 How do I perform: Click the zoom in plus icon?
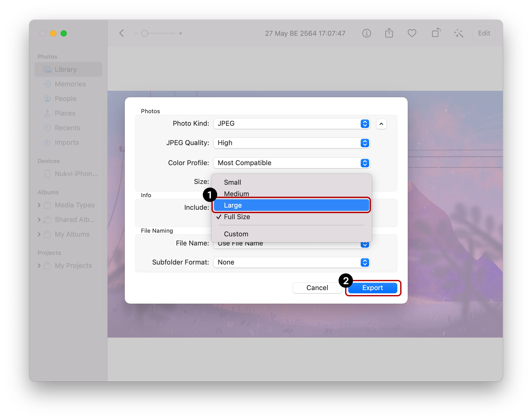(x=180, y=33)
